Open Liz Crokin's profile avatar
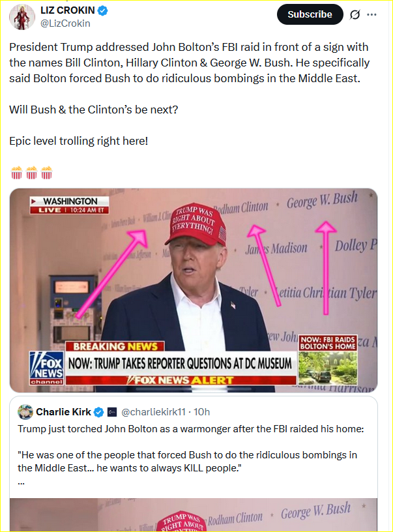 point(22,17)
